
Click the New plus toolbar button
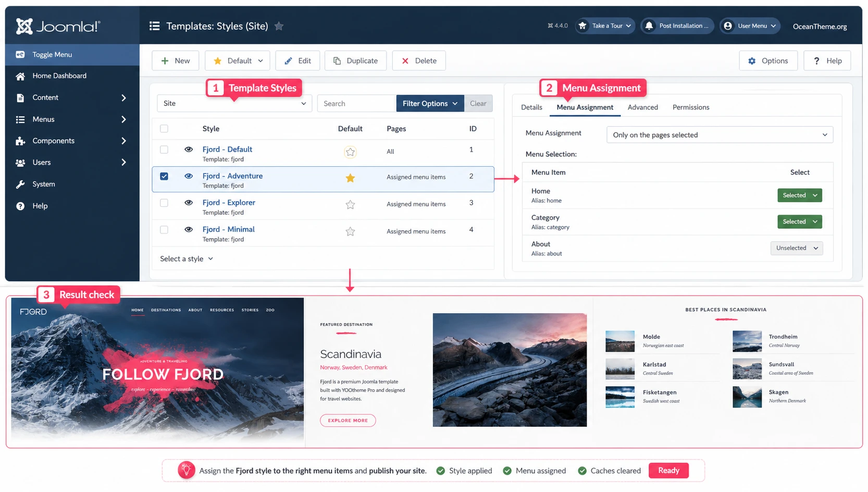click(176, 60)
